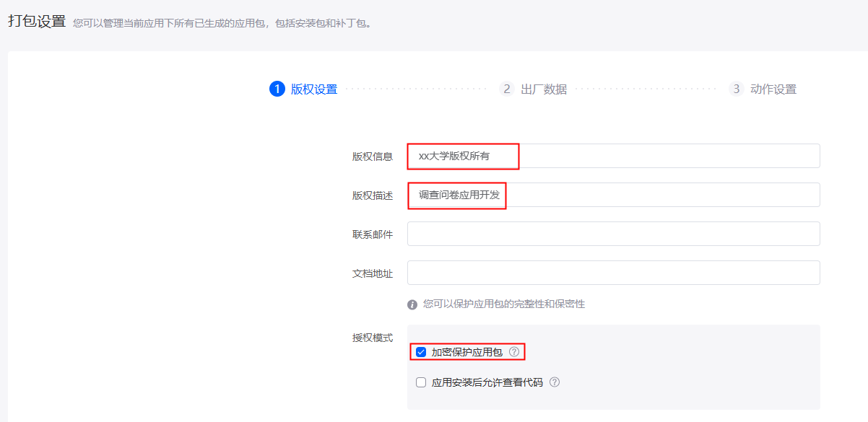Viewport: 868px width, 422px height.
Task: Open help icon beside 加密保护应用包
Action: point(514,352)
